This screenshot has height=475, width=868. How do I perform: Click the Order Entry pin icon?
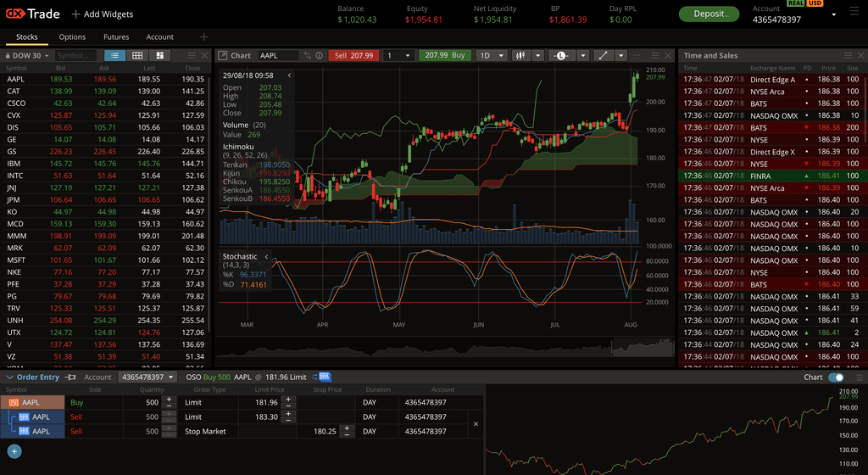tap(70, 377)
